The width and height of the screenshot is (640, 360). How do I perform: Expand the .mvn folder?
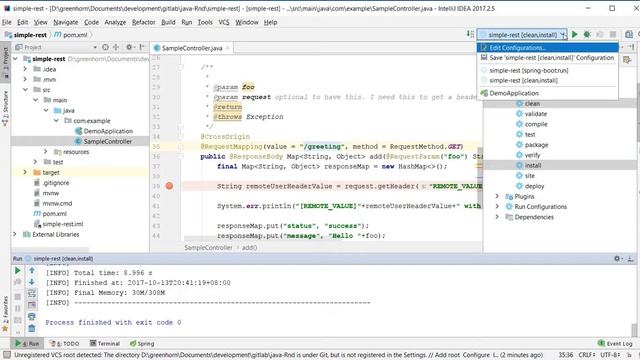(x=25, y=79)
